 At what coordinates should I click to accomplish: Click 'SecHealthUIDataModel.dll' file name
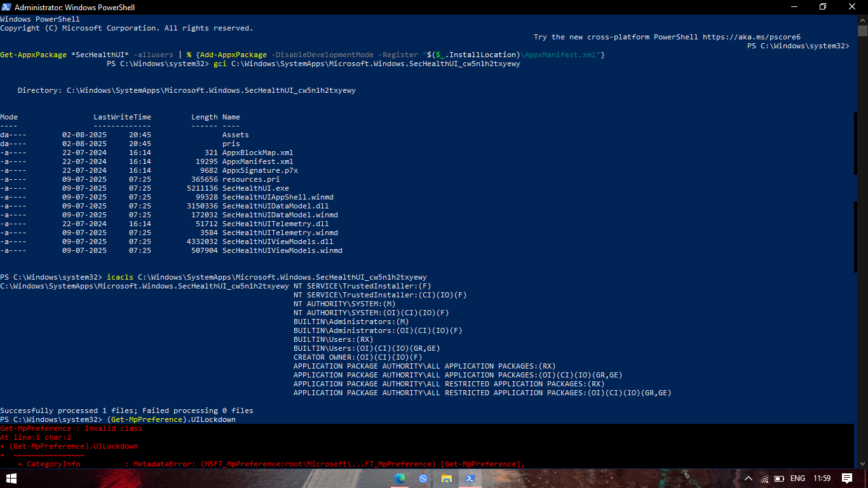click(x=276, y=206)
